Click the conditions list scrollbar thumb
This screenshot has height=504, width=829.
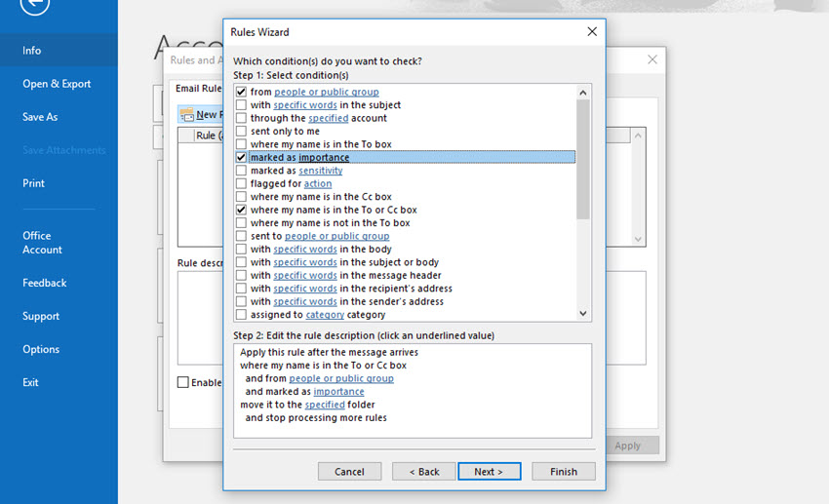(x=582, y=160)
